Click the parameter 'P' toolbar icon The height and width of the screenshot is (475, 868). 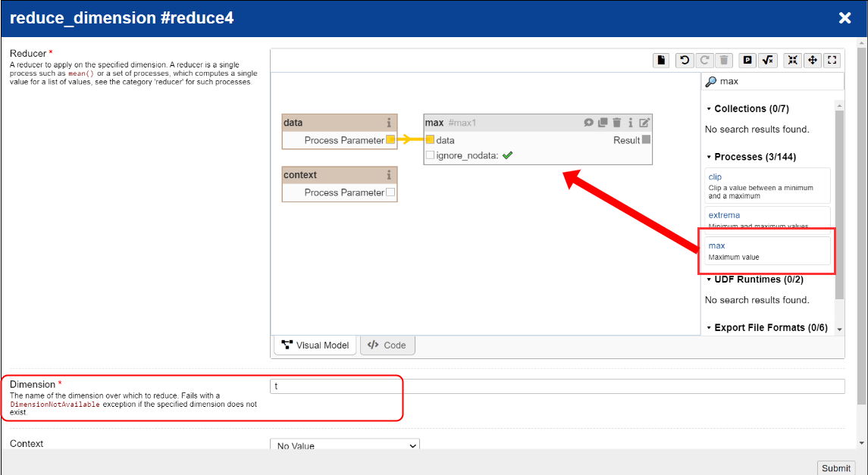747,61
